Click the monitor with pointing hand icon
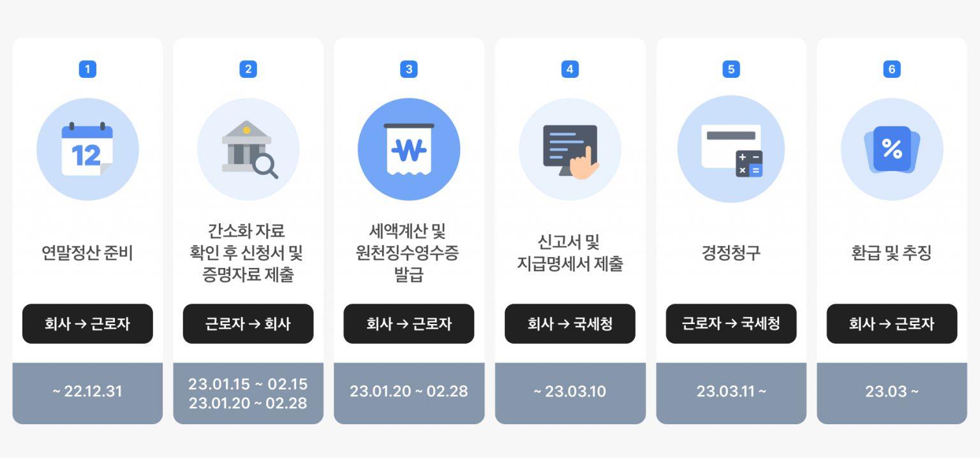 [x=570, y=149]
